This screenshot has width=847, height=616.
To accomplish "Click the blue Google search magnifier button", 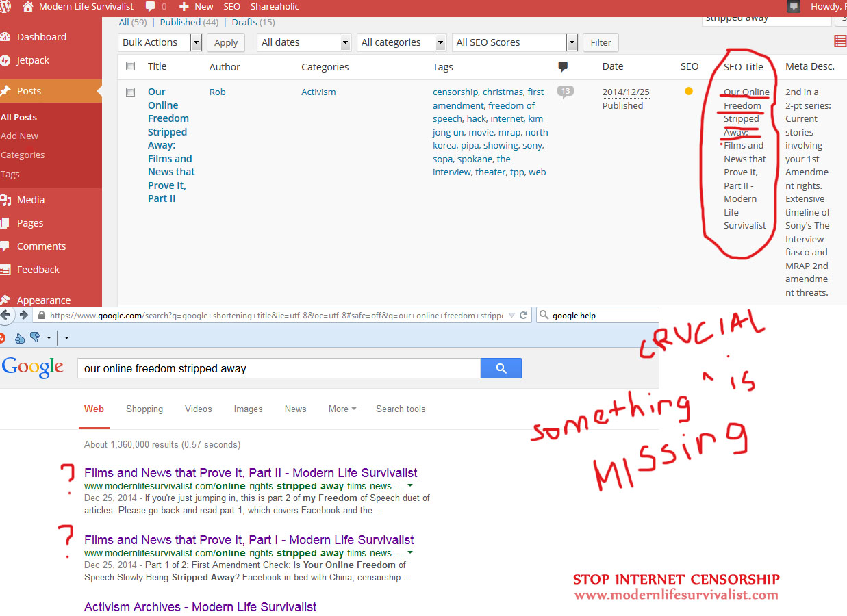I will click(501, 368).
